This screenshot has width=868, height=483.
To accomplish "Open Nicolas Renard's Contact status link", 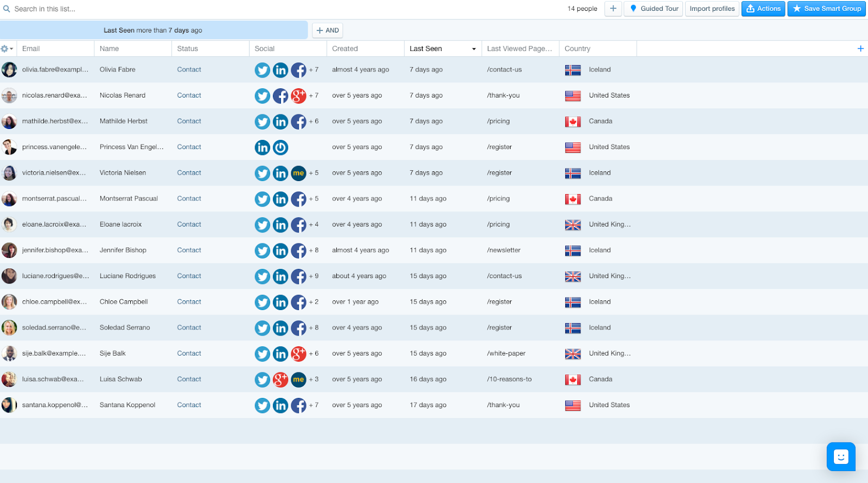I will 189,95.
